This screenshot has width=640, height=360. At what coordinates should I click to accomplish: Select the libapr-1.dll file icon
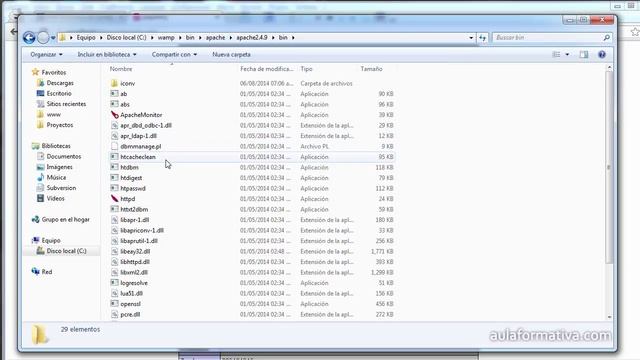tap(114, 220)
